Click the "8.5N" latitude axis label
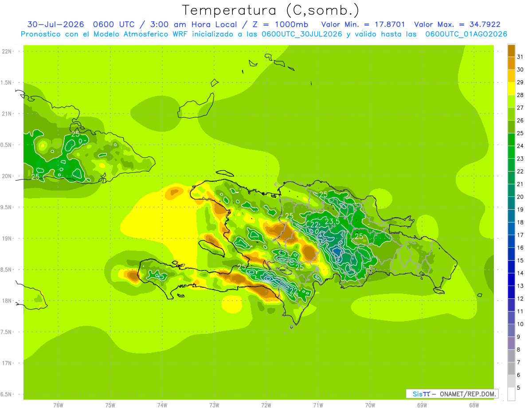Viewport: 532px width, 411px height. coord(6,270)
